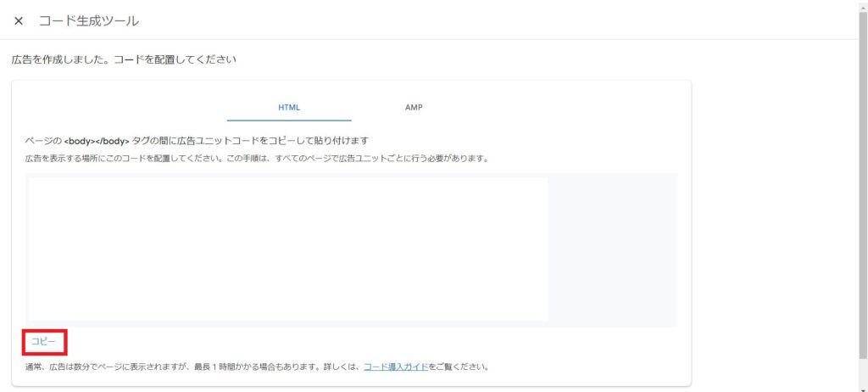Click the scrollbar up arrow
The width and height of the screenshot is (868, 392).
point(862,5)
